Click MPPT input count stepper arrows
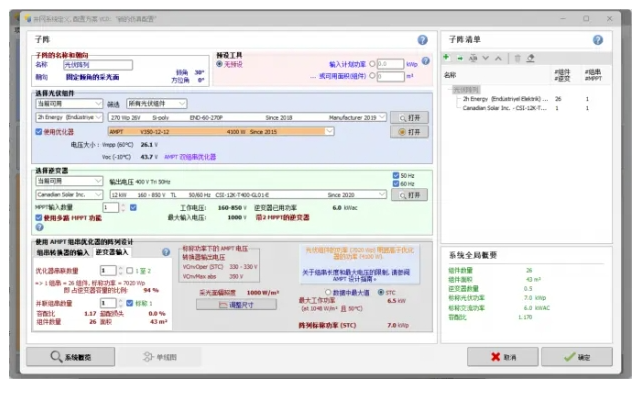This screenshot has height=394, width=642. [x=122, y=208]
